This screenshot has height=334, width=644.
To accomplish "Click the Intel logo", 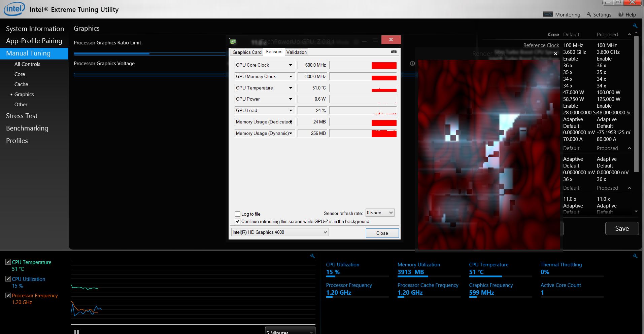I will (x=14, y=9).
